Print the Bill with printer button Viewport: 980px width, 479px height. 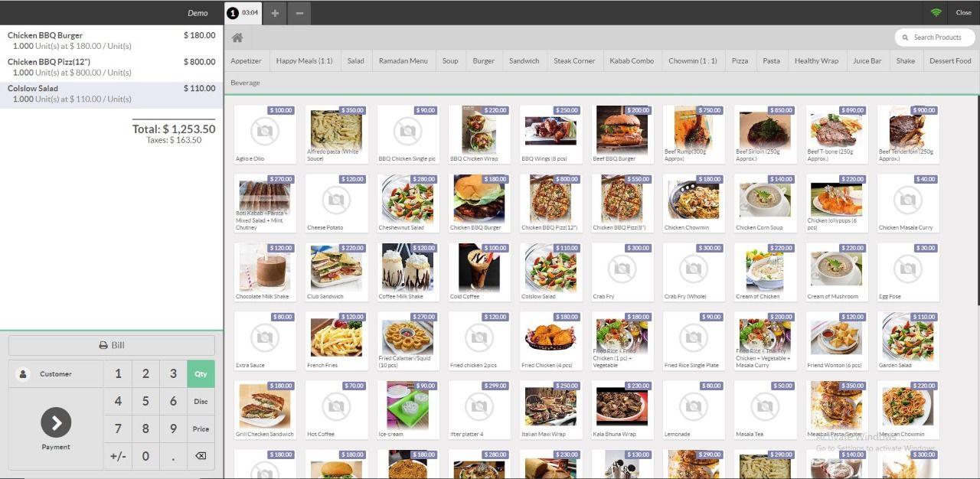pos(112,345)
